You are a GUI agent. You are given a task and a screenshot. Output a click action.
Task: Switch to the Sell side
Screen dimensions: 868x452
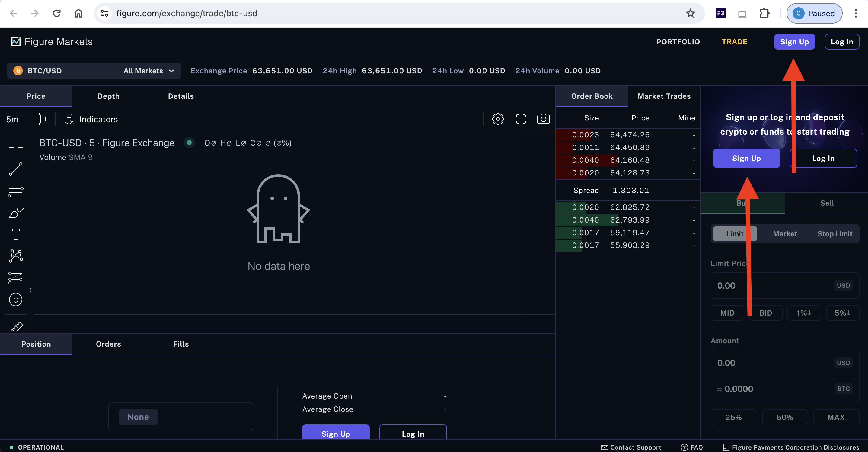[x=827, y=203]
